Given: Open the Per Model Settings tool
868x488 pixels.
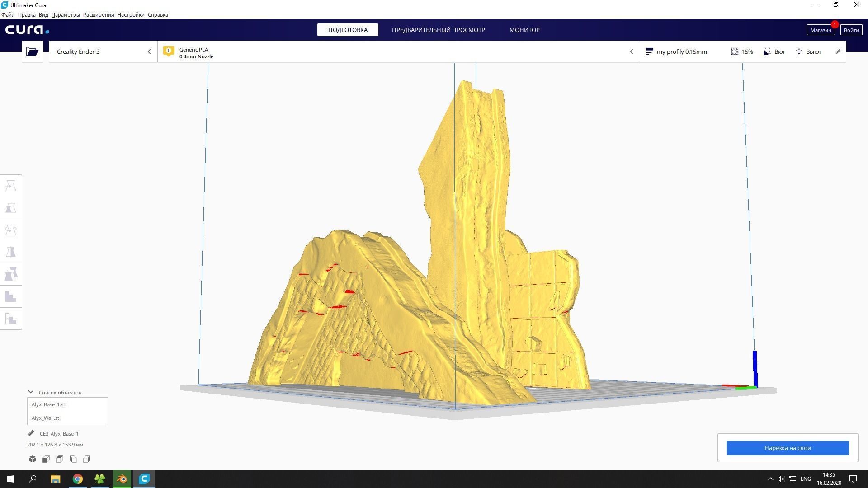Looking at the screenshot, I should click(x=11, y=274).
